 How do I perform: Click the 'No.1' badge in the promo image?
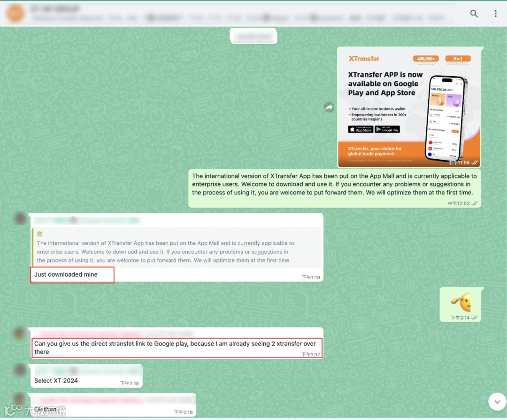(458, 59)
